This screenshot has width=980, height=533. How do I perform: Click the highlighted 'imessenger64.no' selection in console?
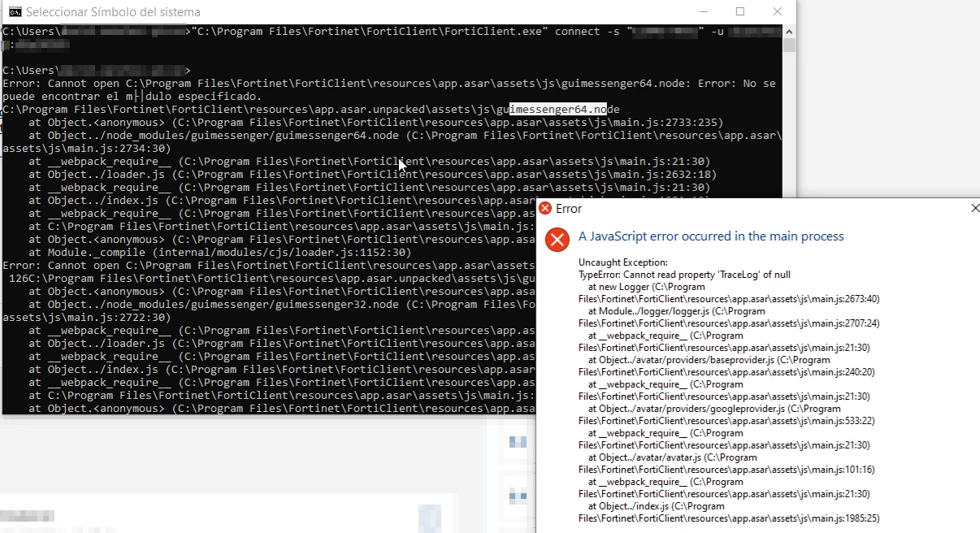558,110
